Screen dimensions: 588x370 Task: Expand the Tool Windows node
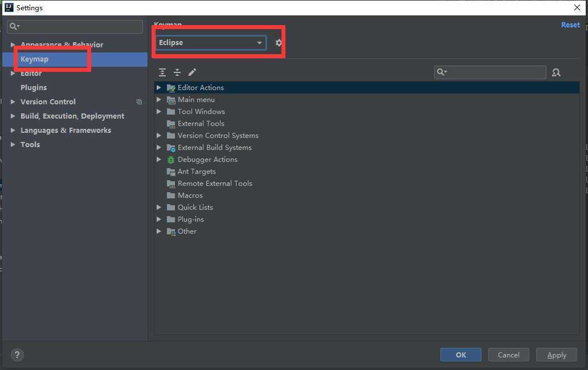pyautogui.click(x=158, y=111)
